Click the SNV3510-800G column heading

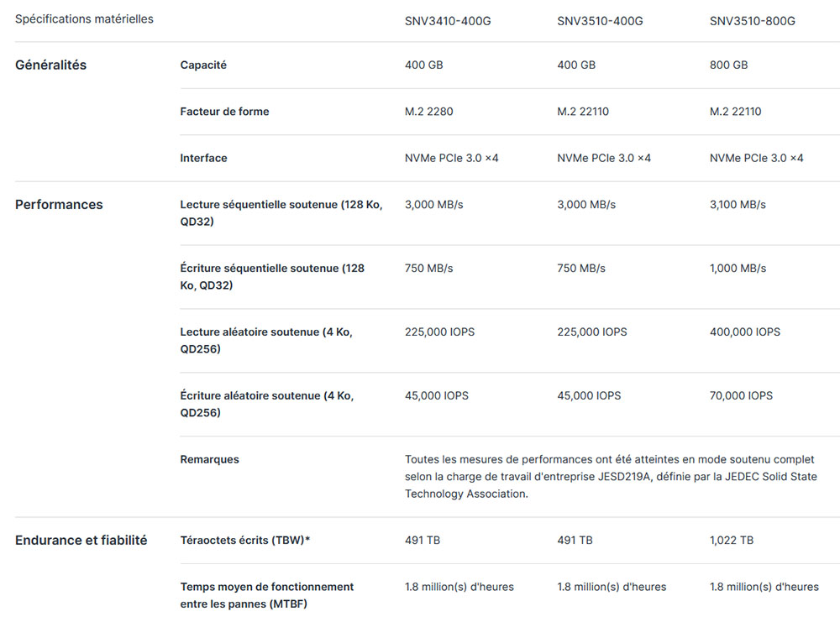click(752, 21)
